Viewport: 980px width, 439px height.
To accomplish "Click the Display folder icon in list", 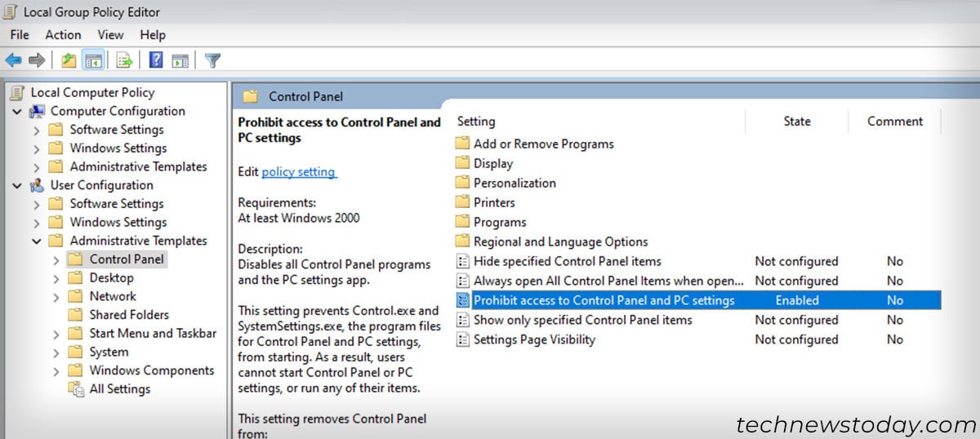I will click(x=462, y=163).
